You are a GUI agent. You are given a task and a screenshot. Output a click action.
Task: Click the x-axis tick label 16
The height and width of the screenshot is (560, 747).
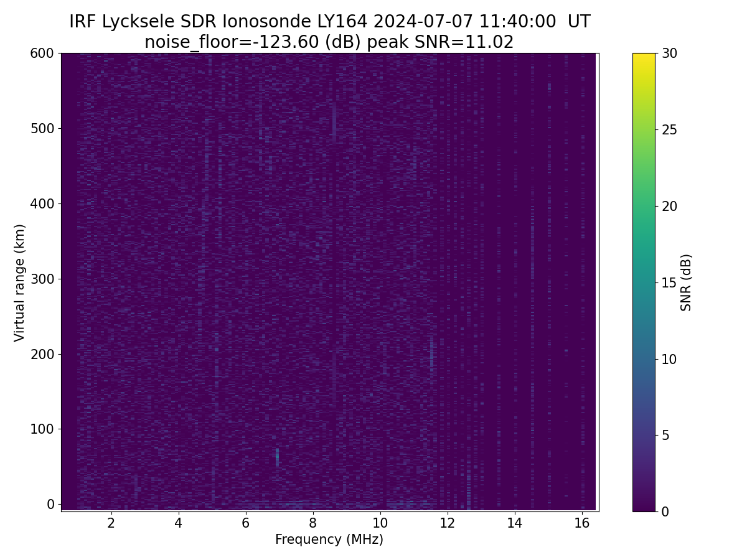coord(581,523)
